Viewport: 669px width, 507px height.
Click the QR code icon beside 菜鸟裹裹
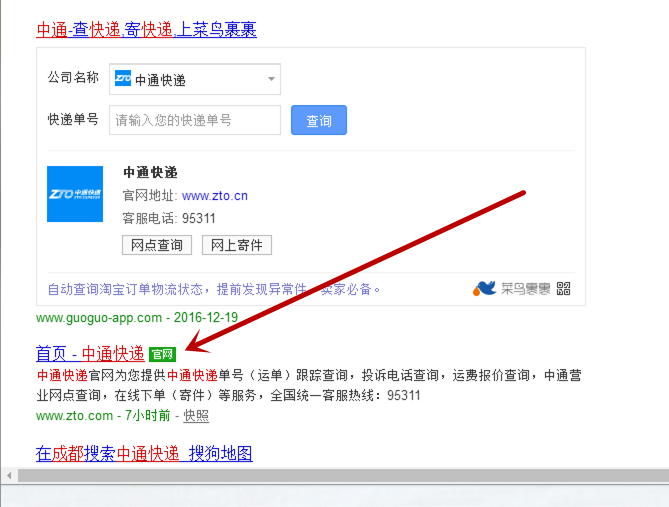(x=563, y=289)
